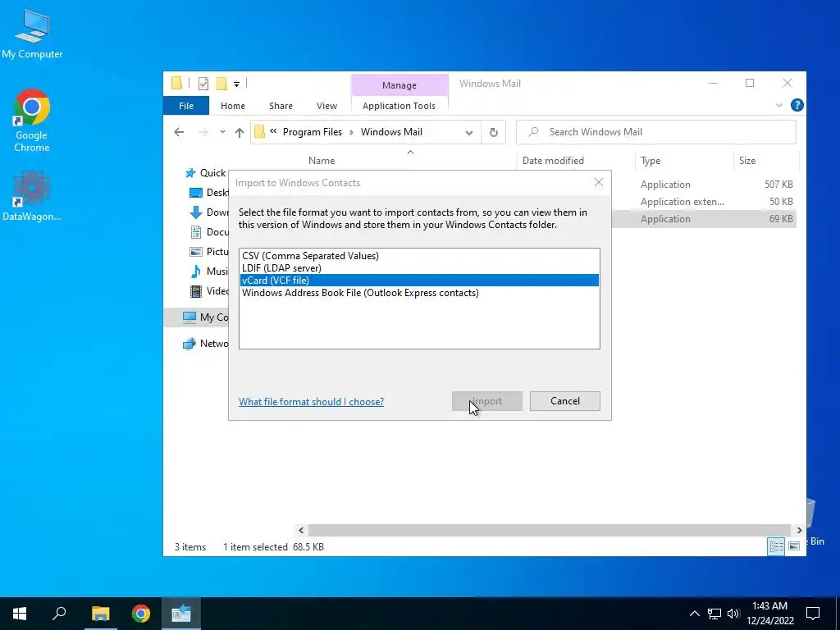Select Program Files in the address path

pos(312,132)
